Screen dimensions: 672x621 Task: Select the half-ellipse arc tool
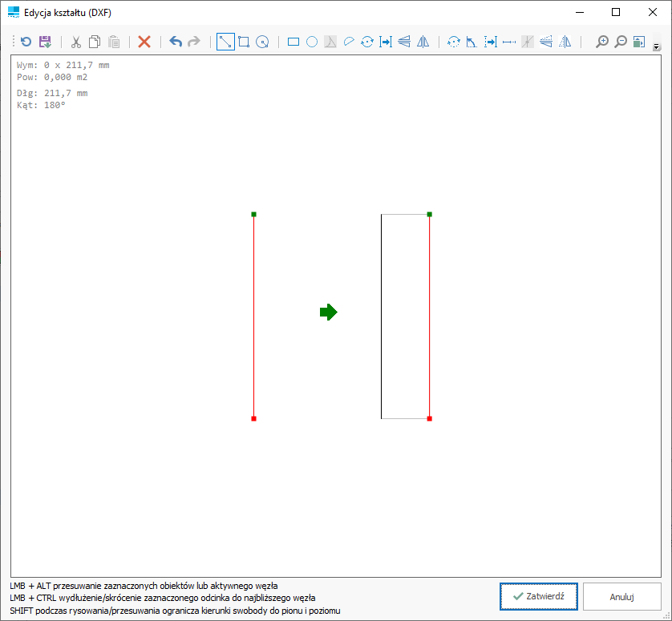click(349, 42)
